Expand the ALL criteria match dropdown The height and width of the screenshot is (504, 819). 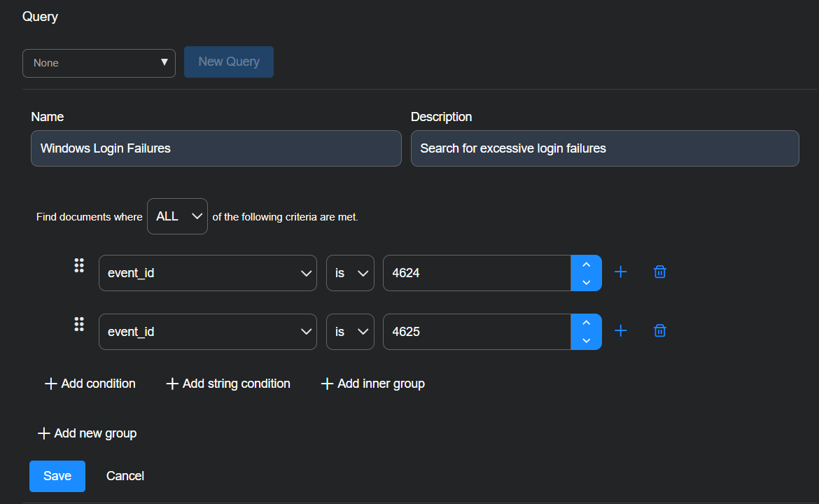(177, 216)
